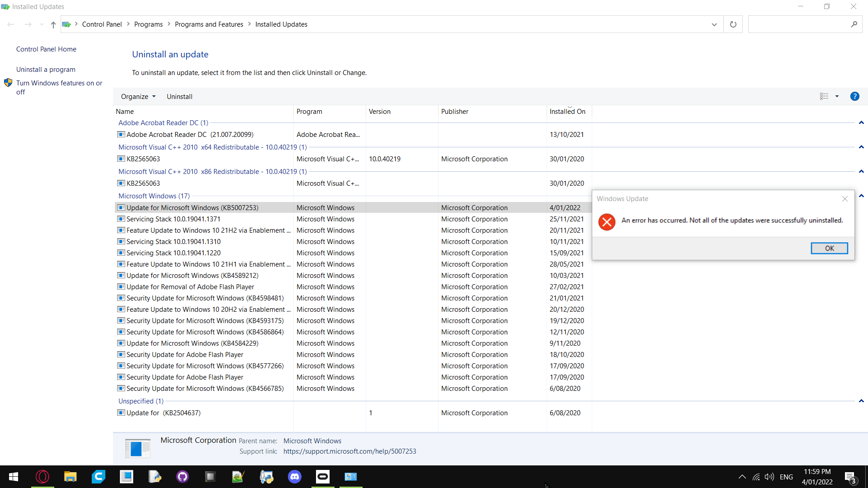Click the refresh icon in address bar
The width and height of the screenshot is (868, 488).
click(x=733, y=24)
